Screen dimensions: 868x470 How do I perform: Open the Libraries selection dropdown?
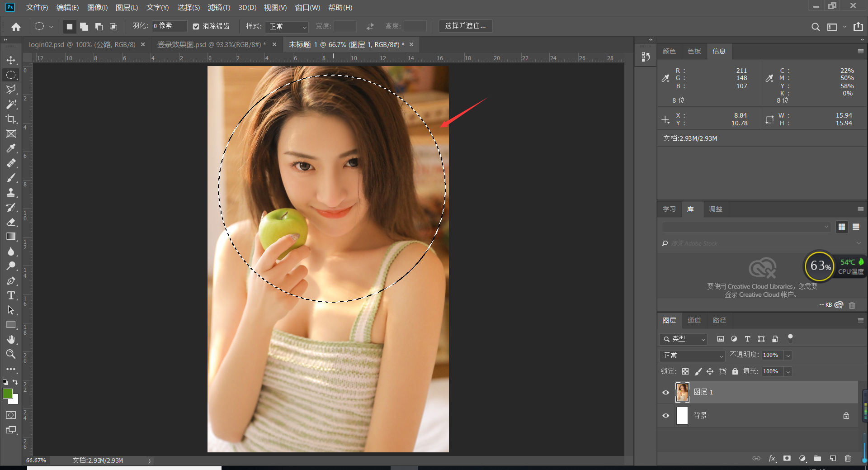[746, 227]
